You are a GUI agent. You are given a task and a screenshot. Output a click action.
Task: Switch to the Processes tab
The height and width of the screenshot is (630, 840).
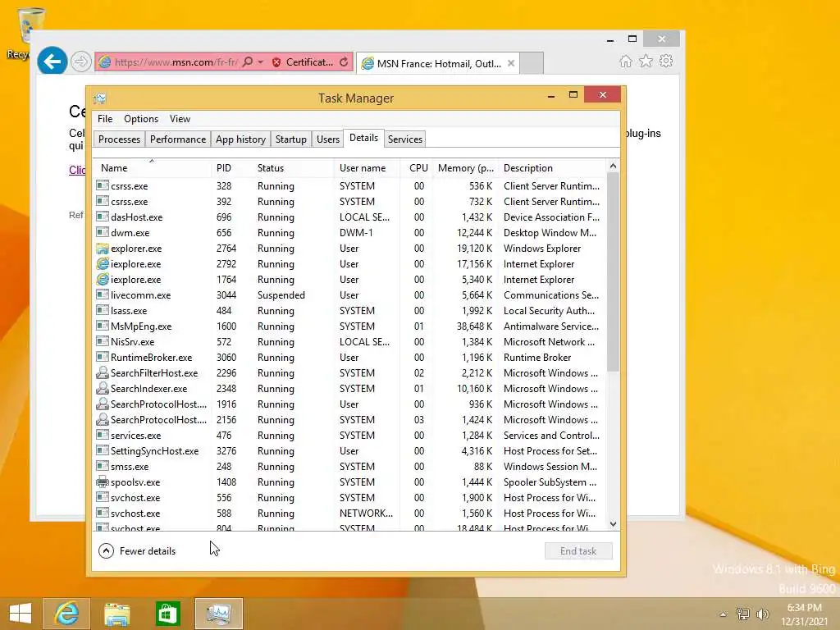(x=119, y=139)
